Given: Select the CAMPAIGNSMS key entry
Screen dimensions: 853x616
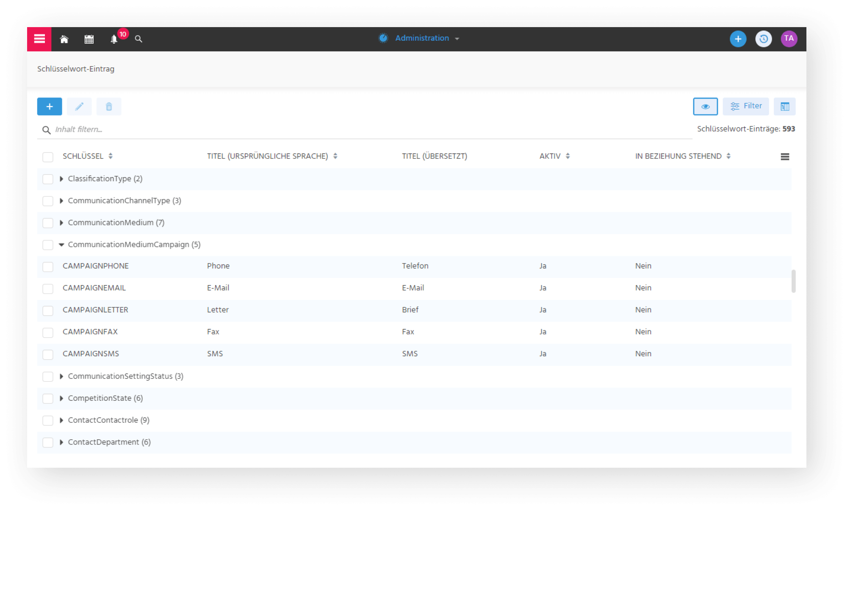Looking at the screenshot, I should click(x=91, y=354).
